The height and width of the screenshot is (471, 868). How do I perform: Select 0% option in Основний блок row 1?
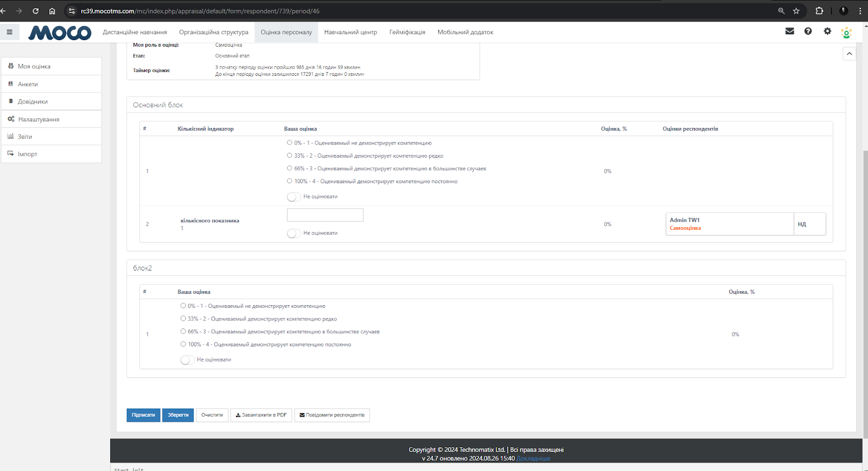click(290, 143)
